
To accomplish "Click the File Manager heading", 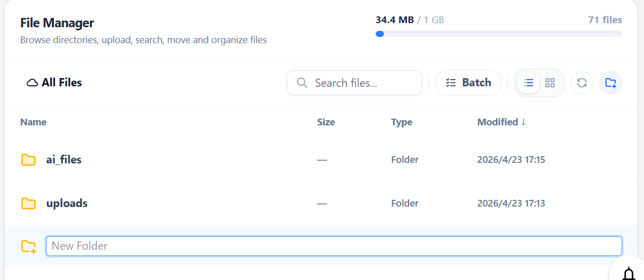I will pyautogui.click(x=57, y=23).
